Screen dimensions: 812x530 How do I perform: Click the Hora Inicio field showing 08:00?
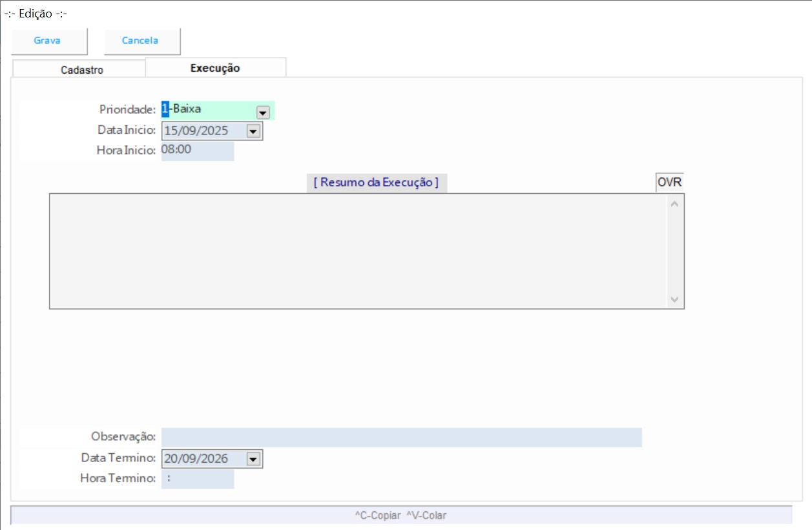tap(197, 151)
